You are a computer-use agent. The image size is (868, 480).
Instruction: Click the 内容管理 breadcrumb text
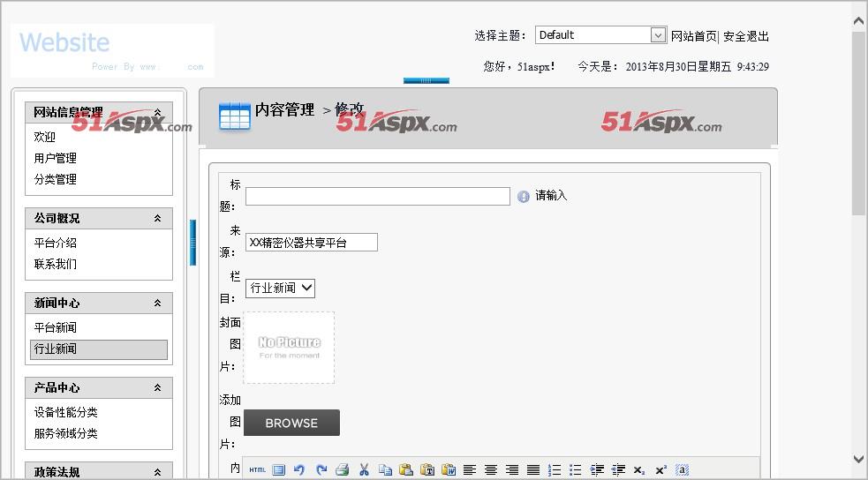point(284,109)
